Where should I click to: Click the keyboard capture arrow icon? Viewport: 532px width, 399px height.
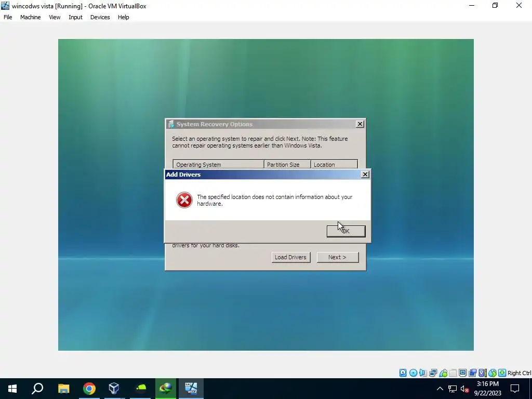[502, 373]
